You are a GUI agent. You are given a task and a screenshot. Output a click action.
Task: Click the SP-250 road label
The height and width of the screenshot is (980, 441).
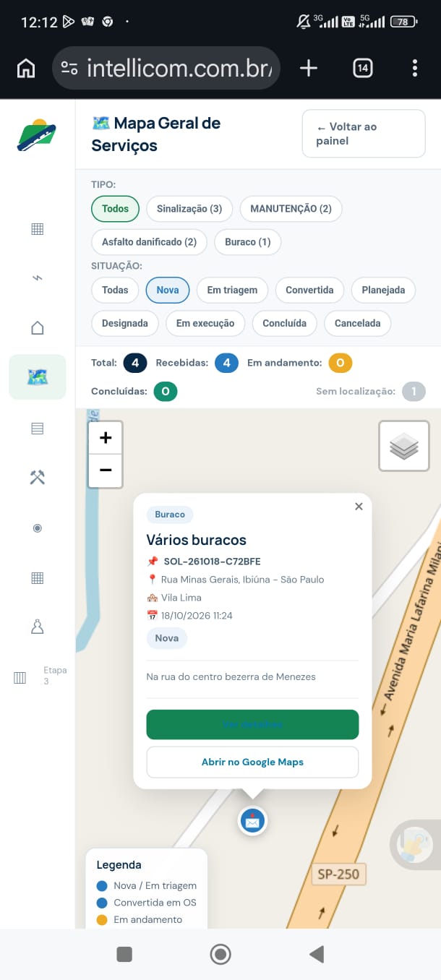coord(338,874)
